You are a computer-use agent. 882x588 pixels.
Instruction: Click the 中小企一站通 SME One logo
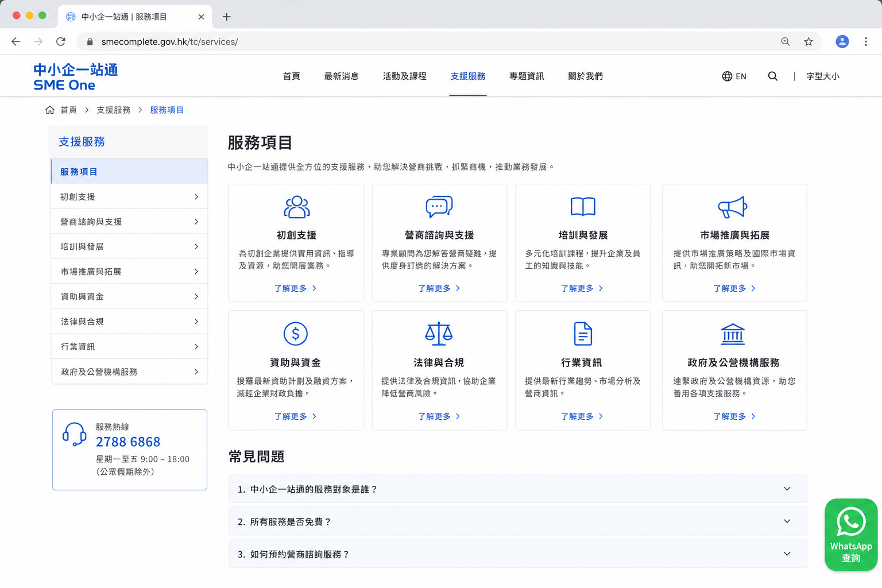click(76, 77)
